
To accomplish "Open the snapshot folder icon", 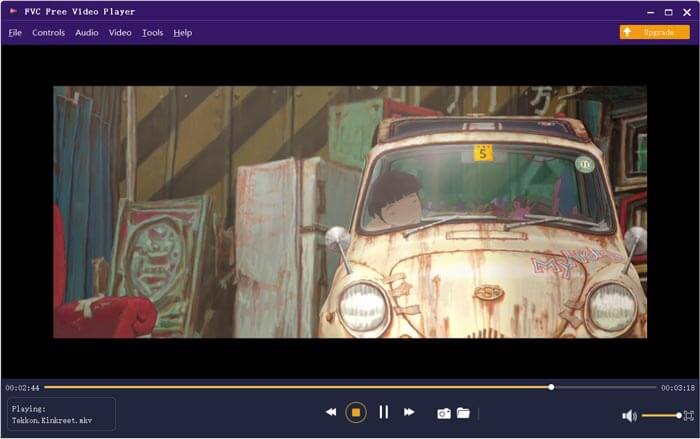I will [463, 413].
